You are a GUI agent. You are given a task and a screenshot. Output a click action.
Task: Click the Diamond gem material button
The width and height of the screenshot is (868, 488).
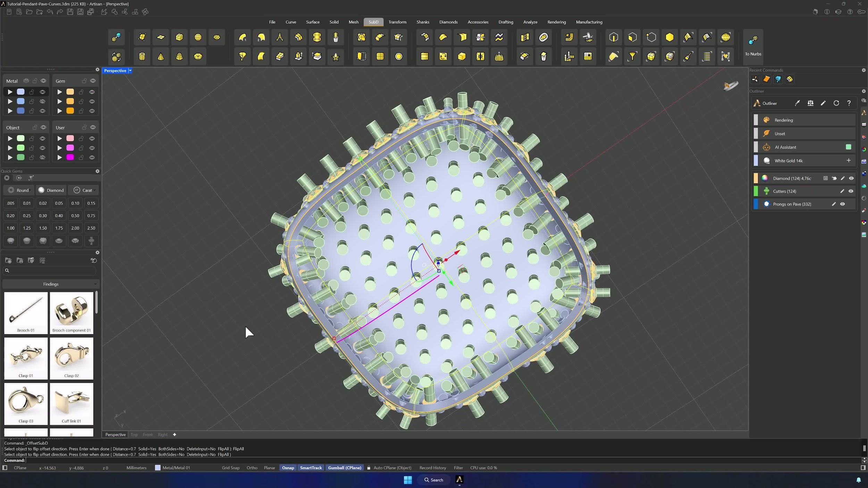51,190
